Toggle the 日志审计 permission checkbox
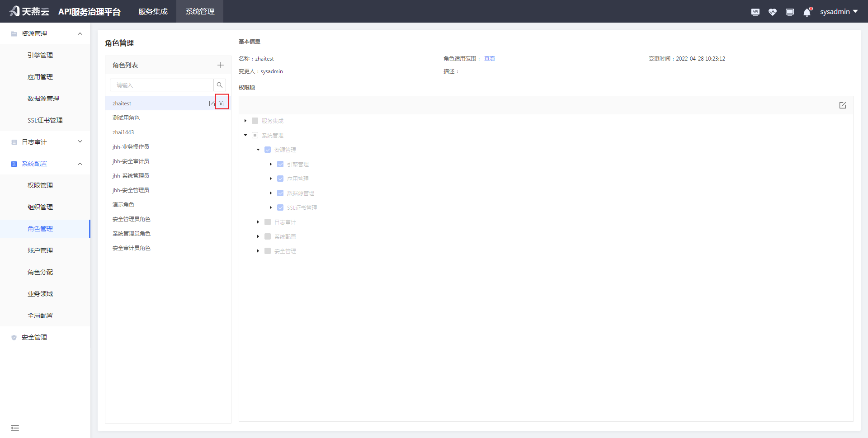Viewport: 868px width, 438px height. (268, 222)
